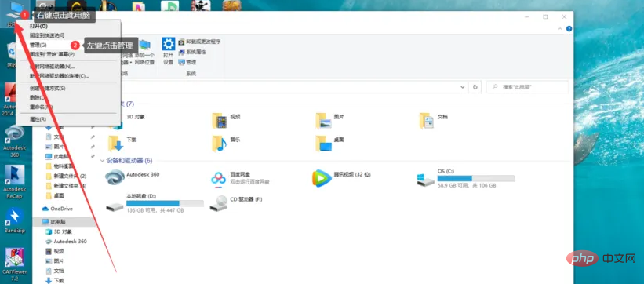Image resolution: width=644 pixels, height=284 pixels.
Task: Click the OS (C:) storage usage bar
Action: tap(475, 178)
